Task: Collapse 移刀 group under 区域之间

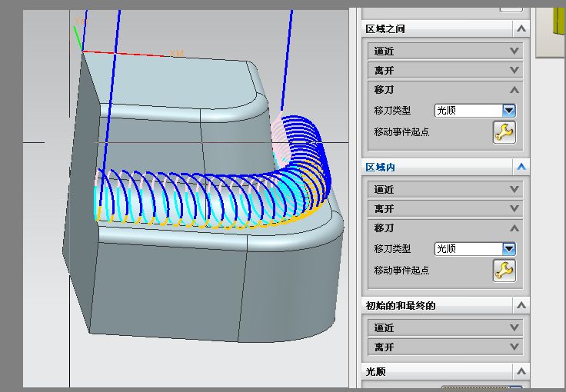Action: click(514, 90)
